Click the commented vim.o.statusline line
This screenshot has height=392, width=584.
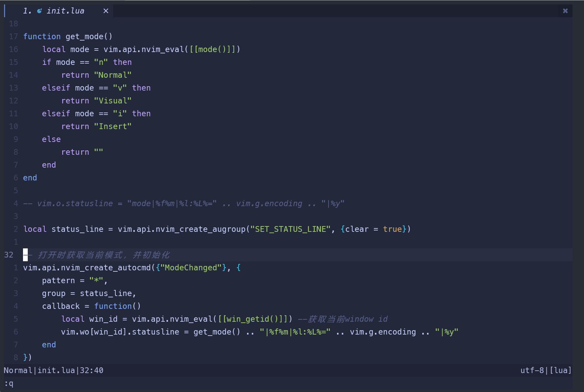coord(184,203)
